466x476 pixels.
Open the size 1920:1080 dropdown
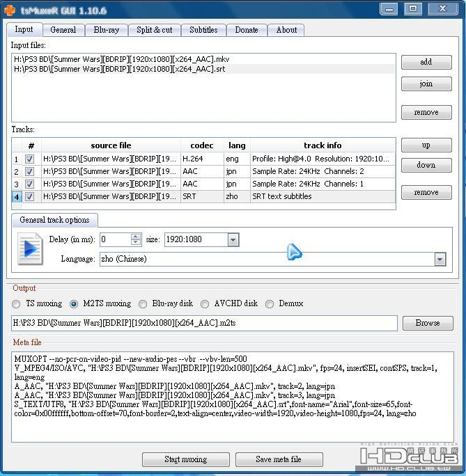coord(233,240)
